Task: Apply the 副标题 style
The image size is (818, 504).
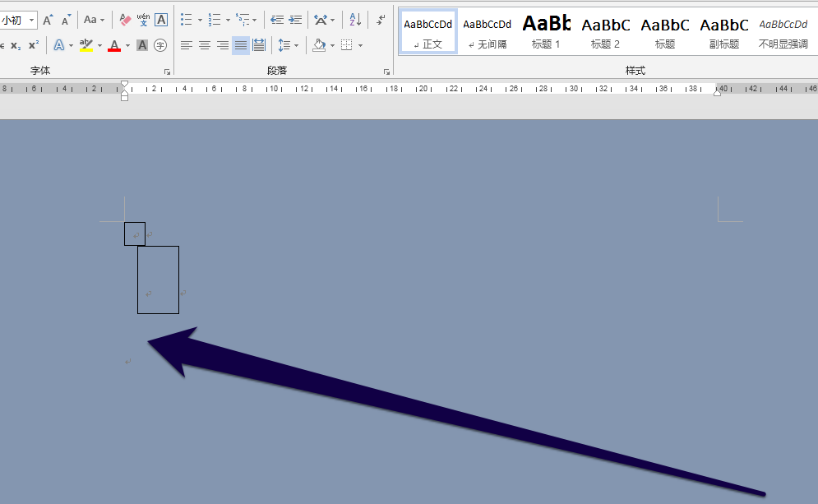Action: coord(724,32)
